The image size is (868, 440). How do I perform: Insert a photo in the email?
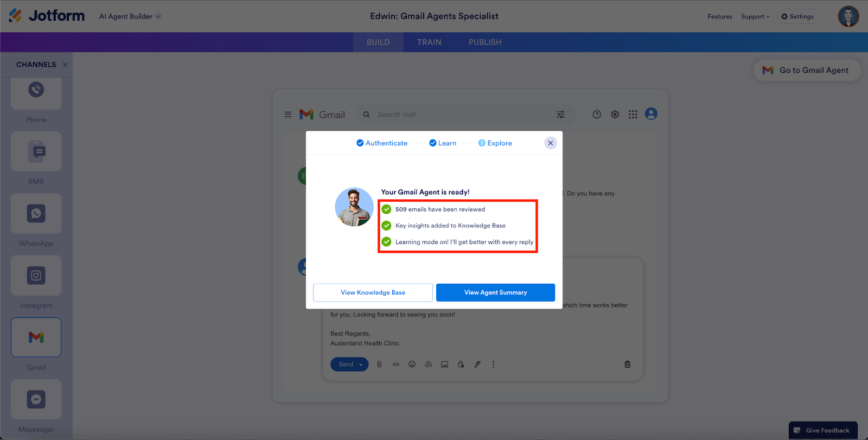(x=445, y=365)
